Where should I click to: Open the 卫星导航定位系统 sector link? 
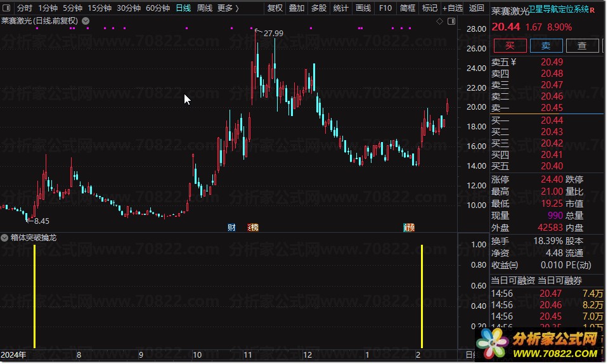tap(559, 9)
